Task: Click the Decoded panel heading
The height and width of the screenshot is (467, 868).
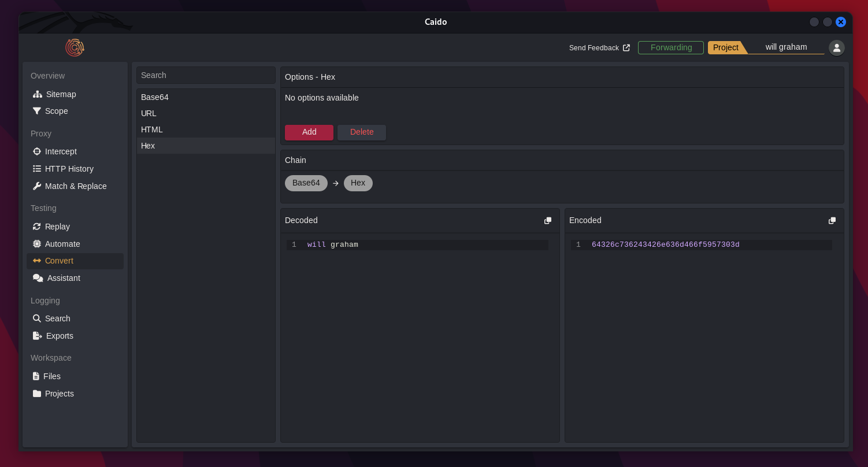Action: click(301, 220)
